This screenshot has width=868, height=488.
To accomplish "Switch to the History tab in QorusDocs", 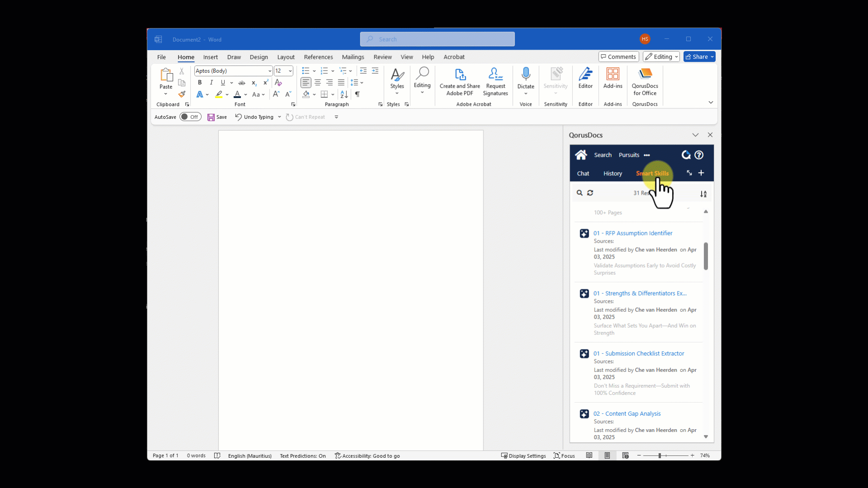I will [x=613, y=174].
